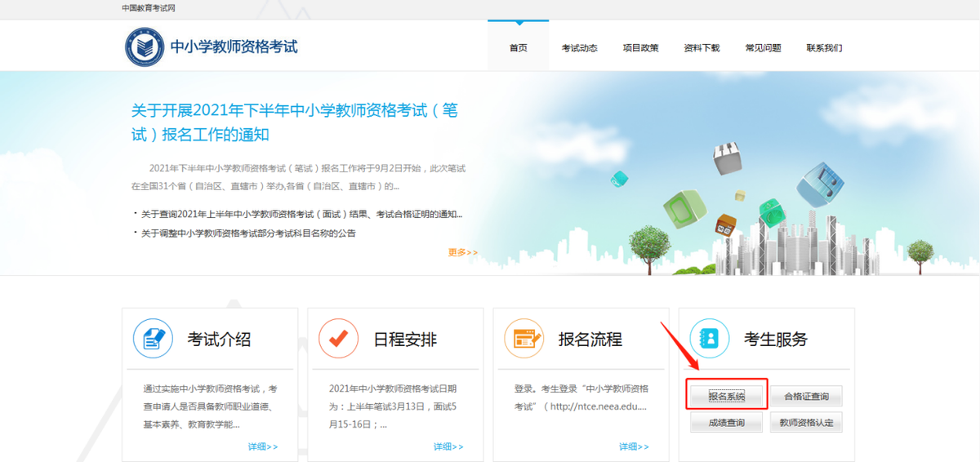Select the 常见问题 menu item
Screen dimensions: 980x462
coord(763,47)
